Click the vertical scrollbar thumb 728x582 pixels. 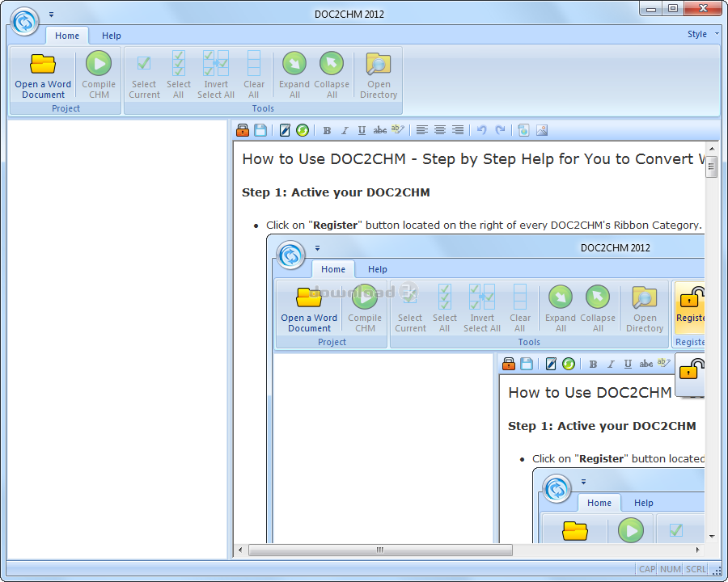pyautogui.click(x=712, y=167)
